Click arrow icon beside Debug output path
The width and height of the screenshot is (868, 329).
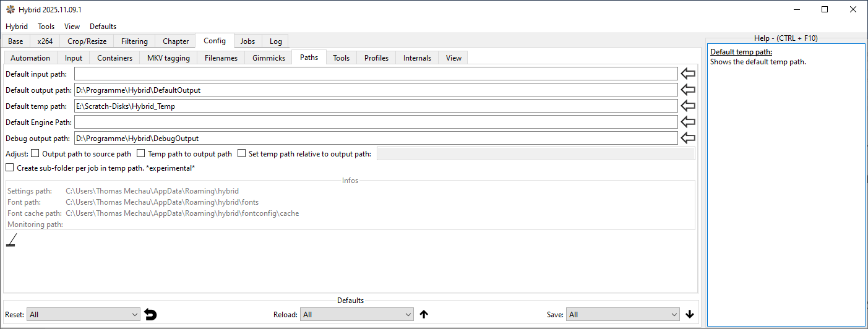pyautogui.click(x=688, y=138)
